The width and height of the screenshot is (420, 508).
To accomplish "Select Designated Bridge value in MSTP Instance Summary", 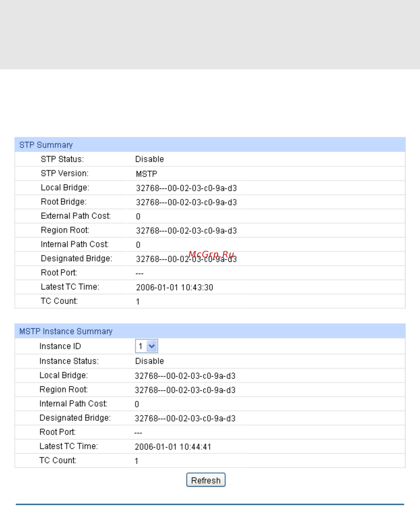I will point(185,418).
